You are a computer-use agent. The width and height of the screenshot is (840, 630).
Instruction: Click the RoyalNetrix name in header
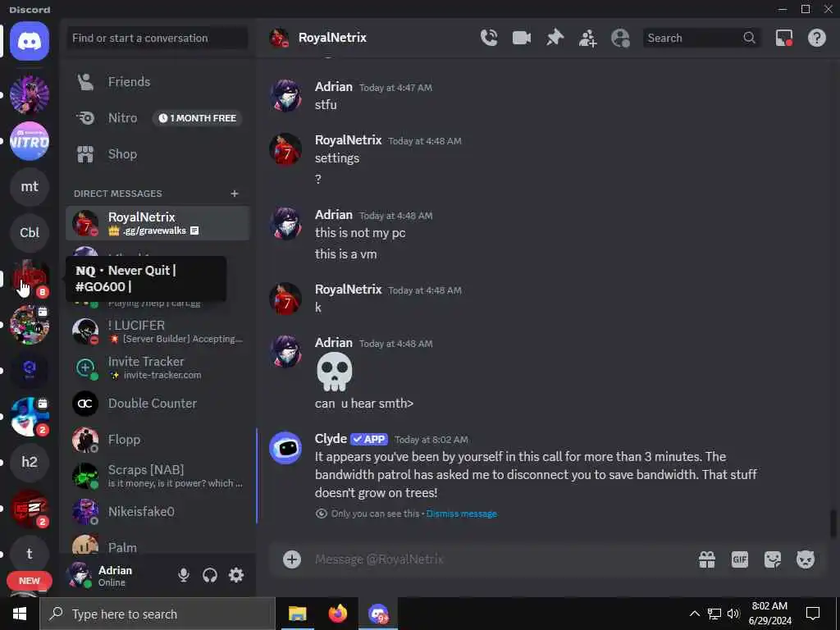click(332, 38)
